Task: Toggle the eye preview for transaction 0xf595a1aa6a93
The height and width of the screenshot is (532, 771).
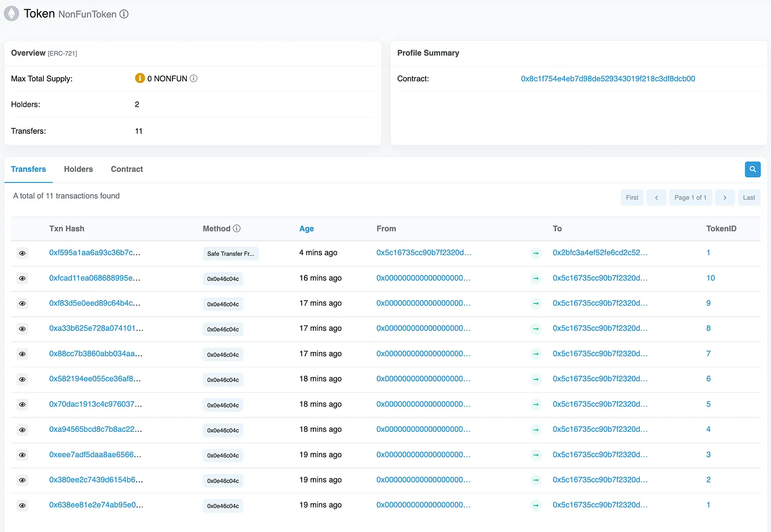Action: (x=22, y=253)
